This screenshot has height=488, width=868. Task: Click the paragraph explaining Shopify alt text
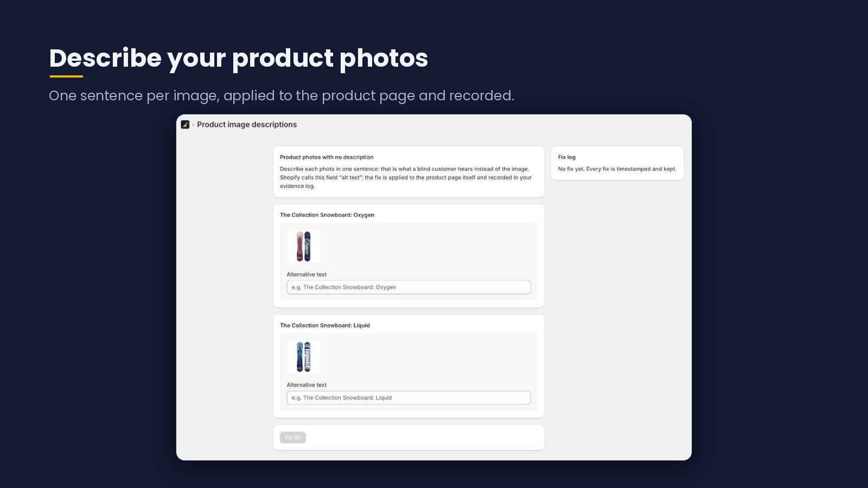(x=406, y=177)
